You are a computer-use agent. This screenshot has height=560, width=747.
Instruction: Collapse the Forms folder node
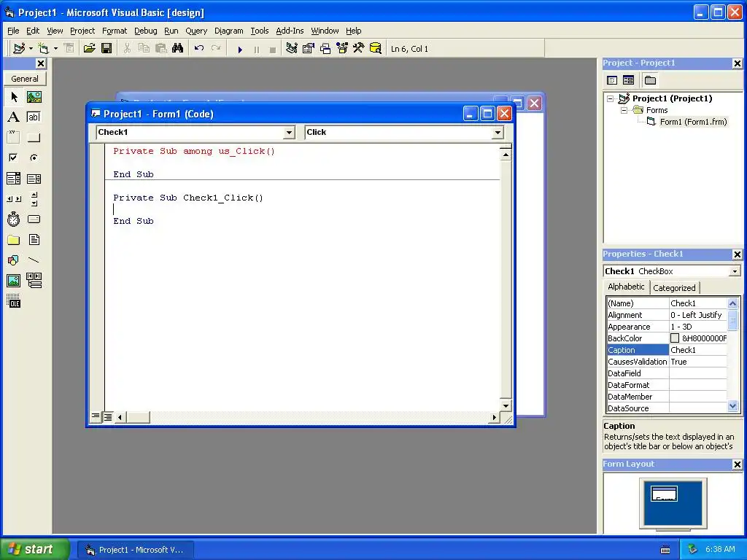(624, 110)
